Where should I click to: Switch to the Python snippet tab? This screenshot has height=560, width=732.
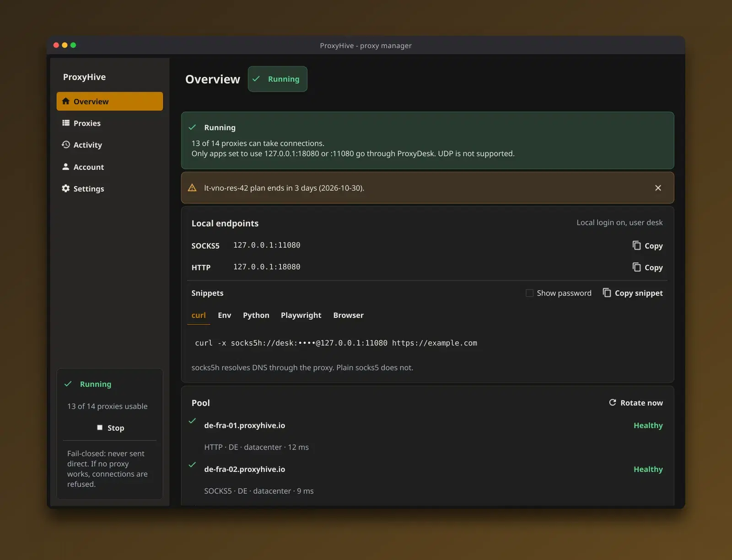(256, 315)
